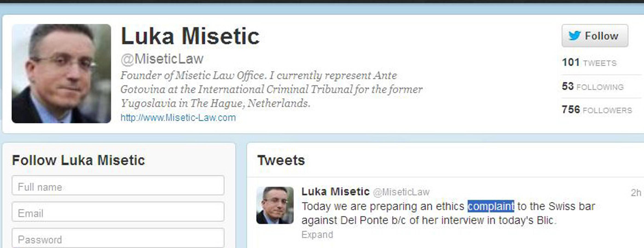Select the Password input box
This screenshot has width=644, height=248.
[118, 239]
